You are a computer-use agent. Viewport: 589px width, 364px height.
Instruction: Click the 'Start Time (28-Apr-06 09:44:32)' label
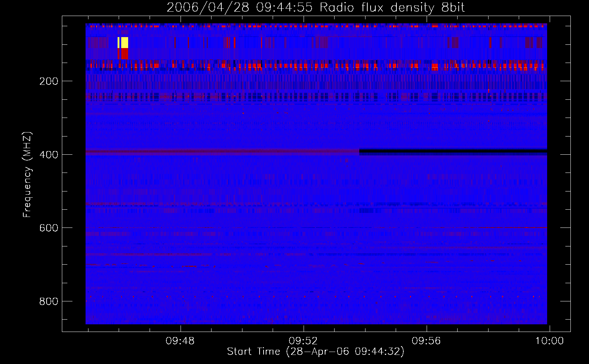pos(316,352)
